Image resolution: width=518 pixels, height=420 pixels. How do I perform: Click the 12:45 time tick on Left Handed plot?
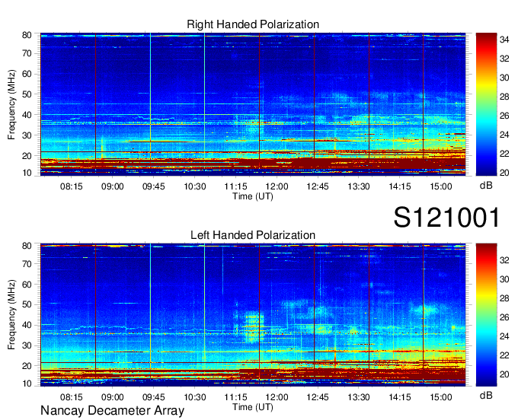[x=318, y=397]
